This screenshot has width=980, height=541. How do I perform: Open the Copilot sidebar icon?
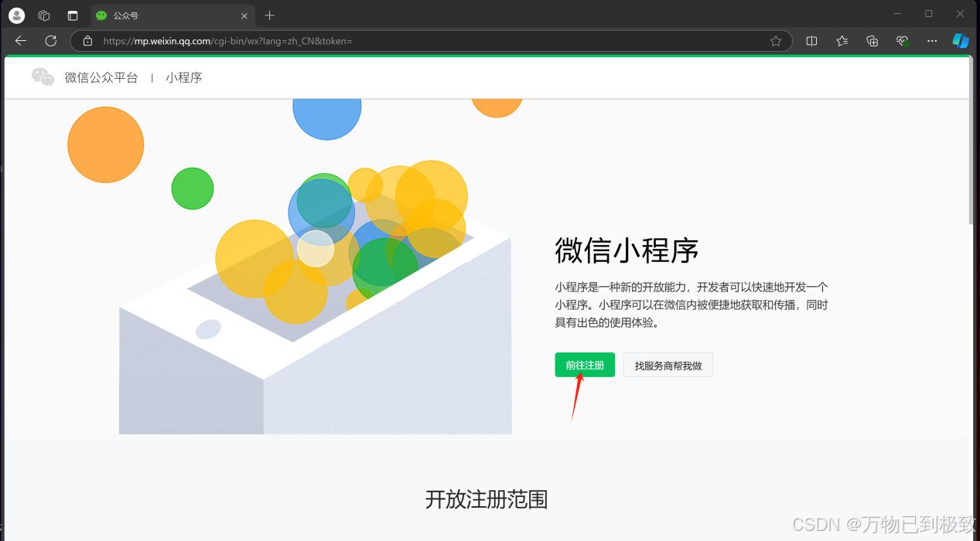tap(961, 41)
